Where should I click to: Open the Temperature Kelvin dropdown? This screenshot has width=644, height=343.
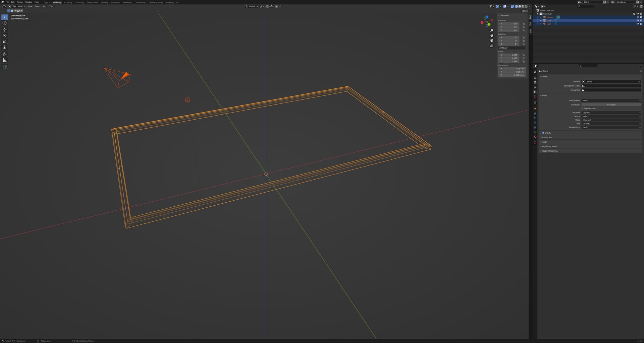pyautogui.click(x=611, y=127)
